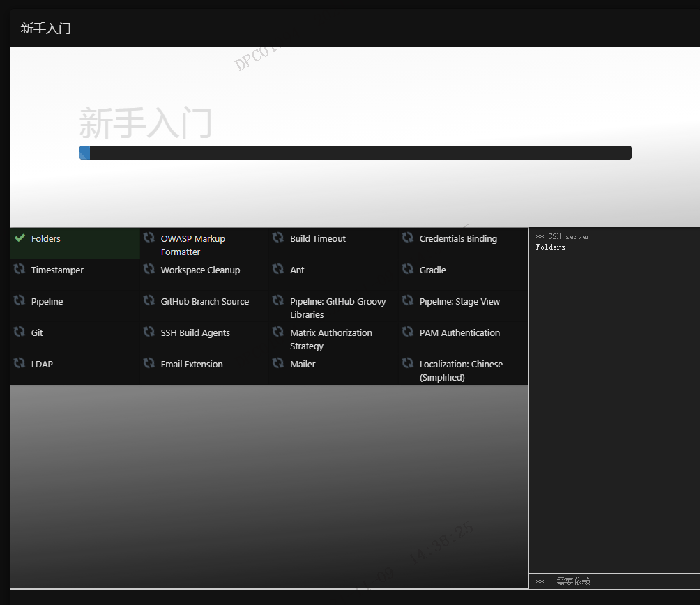
Task: Click the pending icon beside Mailer
Action: point(278,363)
